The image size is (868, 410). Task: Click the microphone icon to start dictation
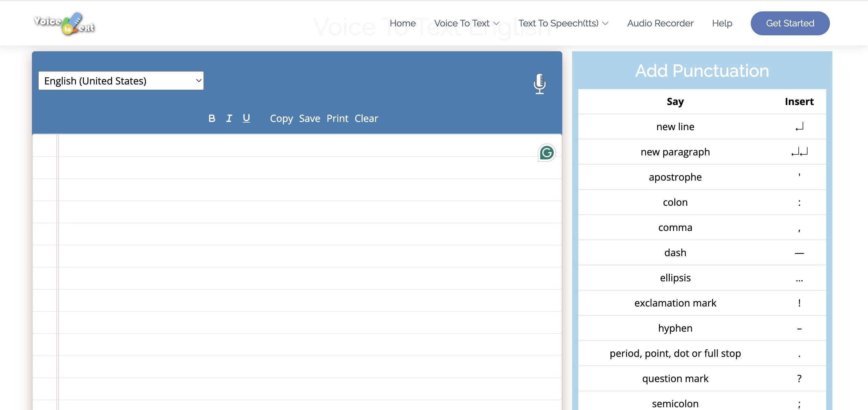(540, 83)
